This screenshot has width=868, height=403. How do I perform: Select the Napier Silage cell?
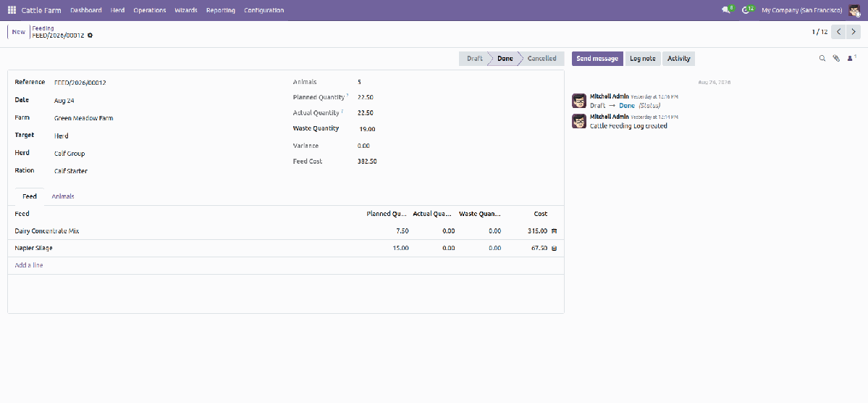pos(185,249)
